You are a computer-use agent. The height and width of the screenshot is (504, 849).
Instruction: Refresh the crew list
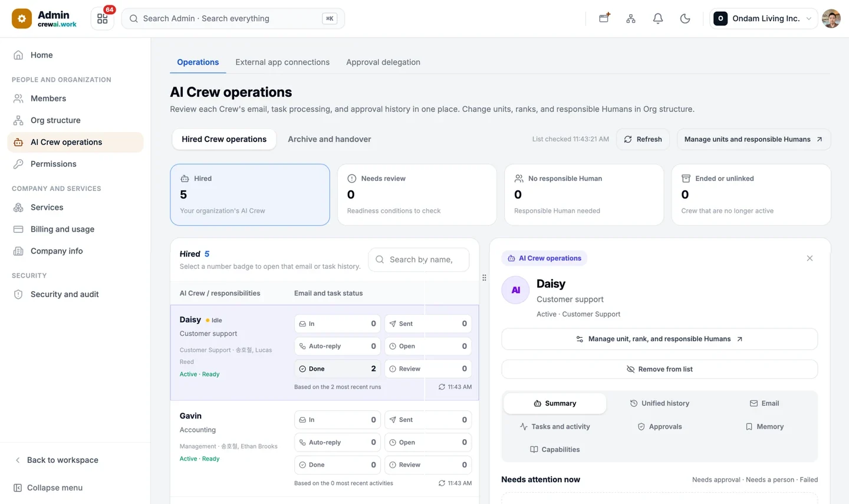tap(643, 139)
